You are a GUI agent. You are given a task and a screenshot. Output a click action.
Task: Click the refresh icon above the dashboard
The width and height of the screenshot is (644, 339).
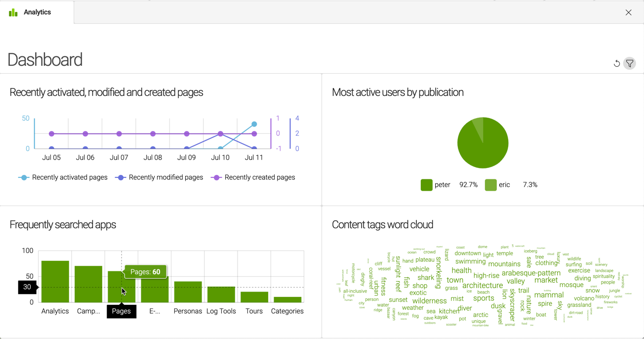tap(616, 63)
